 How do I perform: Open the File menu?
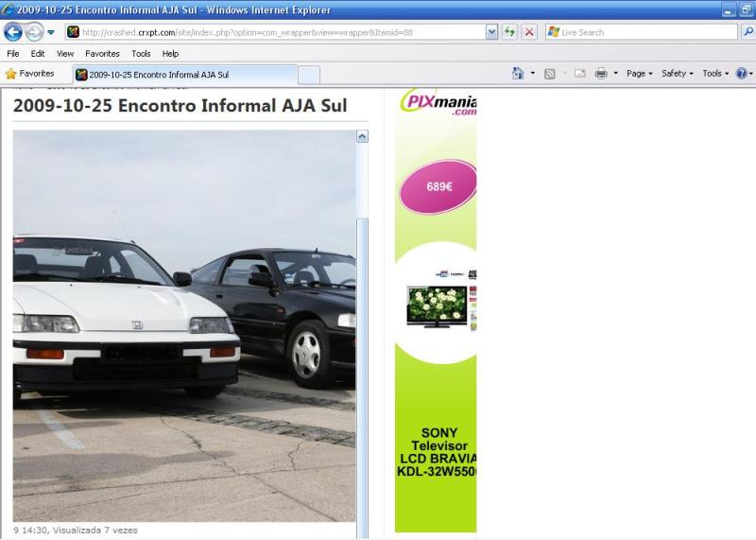(x=13, y=54)
